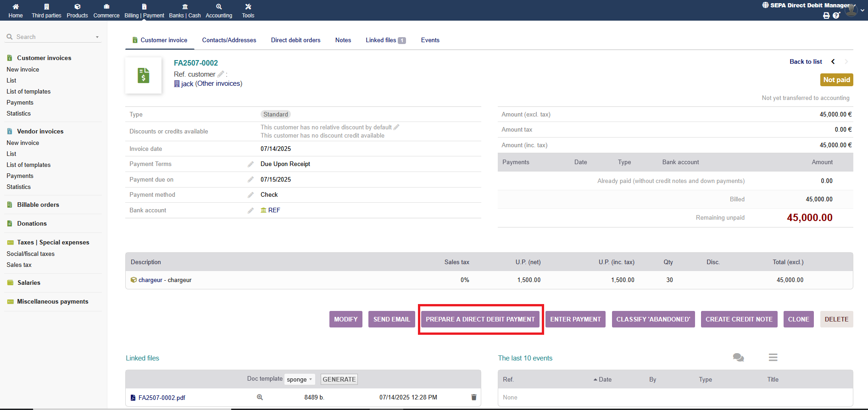Open events list hamburger icon
Screen dimensions: 868x410
[773, 358]
